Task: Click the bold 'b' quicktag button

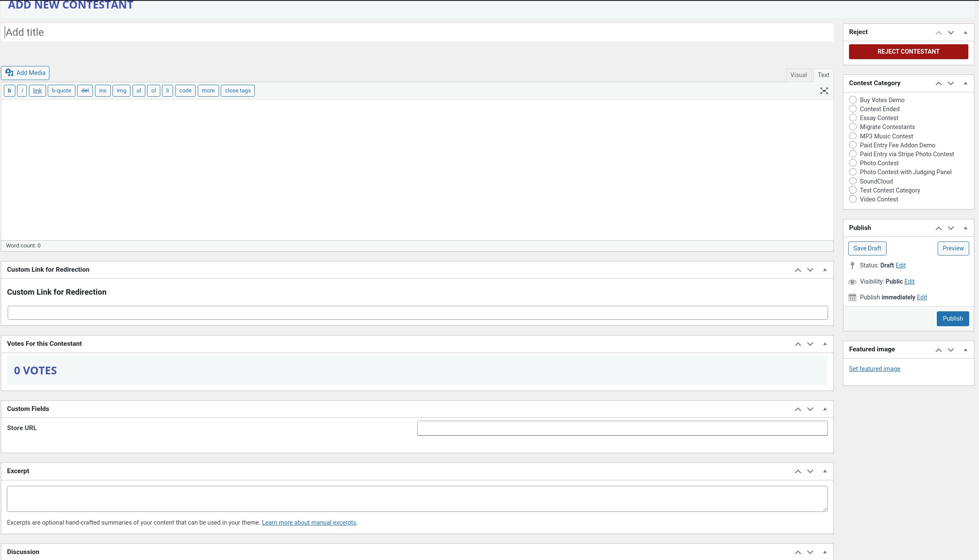Action: [9, 91]
